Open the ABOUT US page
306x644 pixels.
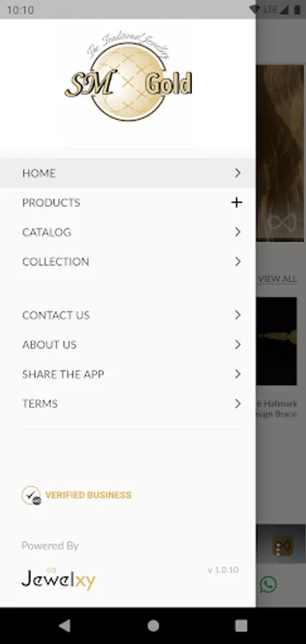[128, 345]
